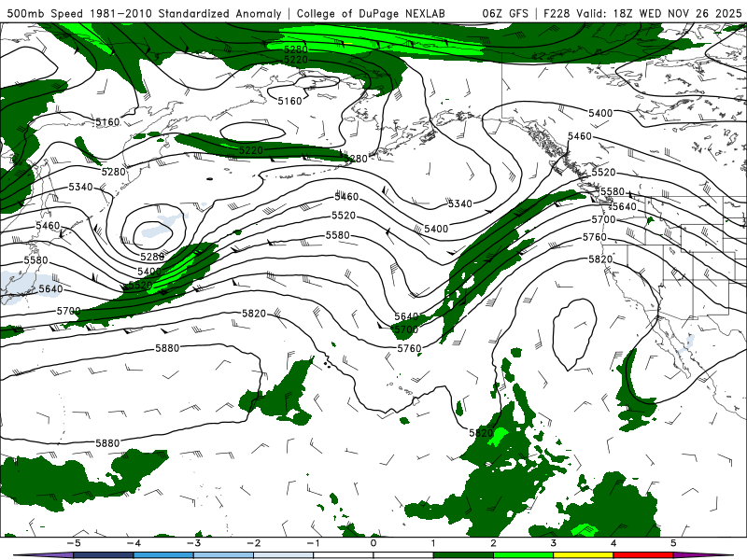Select the light blue -3-to--2 colorbar segment

click(x=223, y=555)
